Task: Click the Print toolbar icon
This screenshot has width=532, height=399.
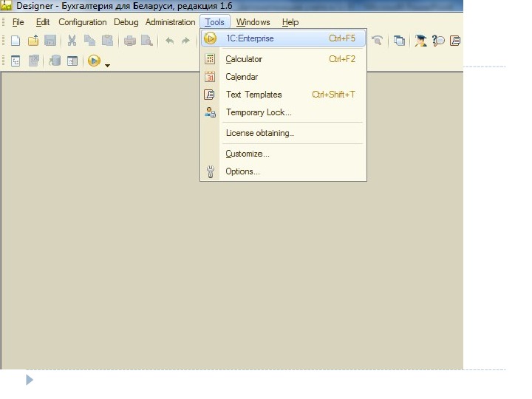Action: [x=129, y=41]
